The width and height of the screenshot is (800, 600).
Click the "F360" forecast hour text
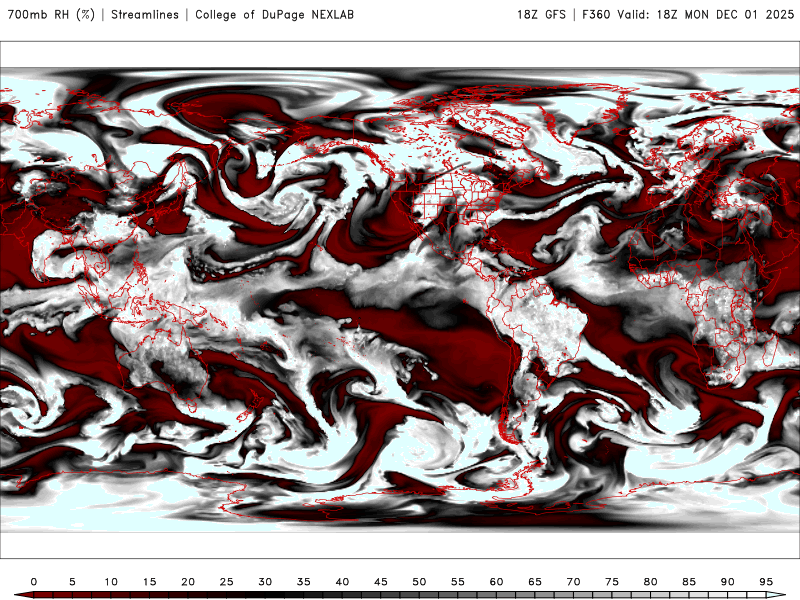click(x=596, y=14)
